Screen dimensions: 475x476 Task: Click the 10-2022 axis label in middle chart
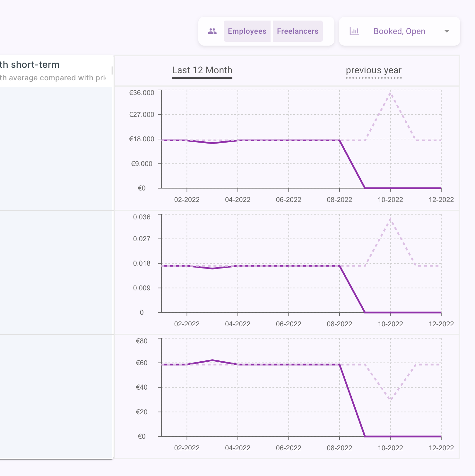click(x=390, y=324)
